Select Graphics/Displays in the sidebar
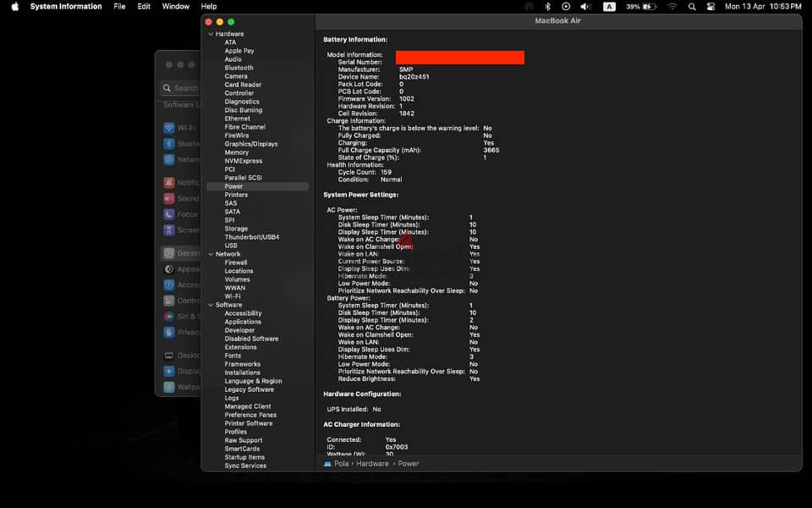 point(251,144)
